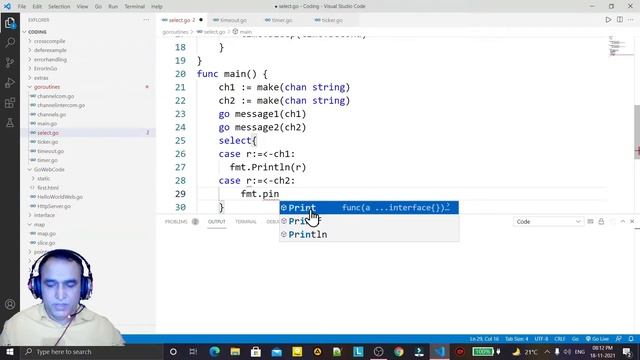Open HelloWorldWeb.go in the explorer

tap(60, 197)
